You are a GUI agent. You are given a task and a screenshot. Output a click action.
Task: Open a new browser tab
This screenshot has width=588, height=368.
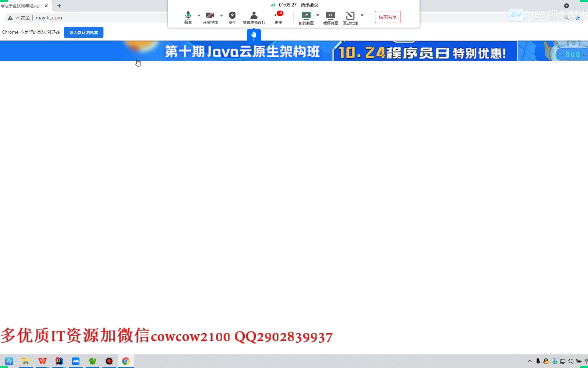pos(59,6)
